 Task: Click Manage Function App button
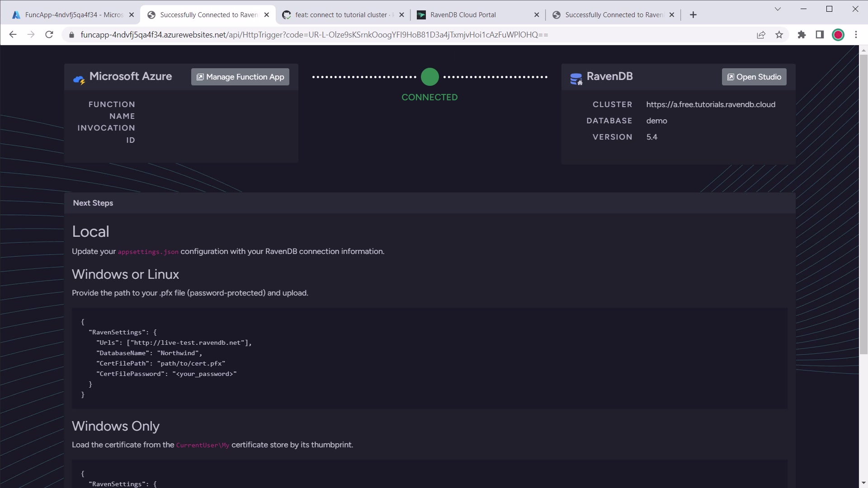(x=240, y=77)
